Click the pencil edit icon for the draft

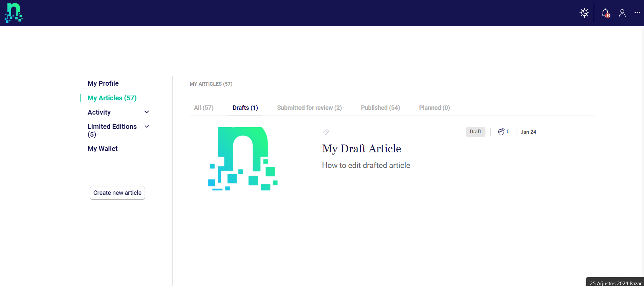[326, 132]
